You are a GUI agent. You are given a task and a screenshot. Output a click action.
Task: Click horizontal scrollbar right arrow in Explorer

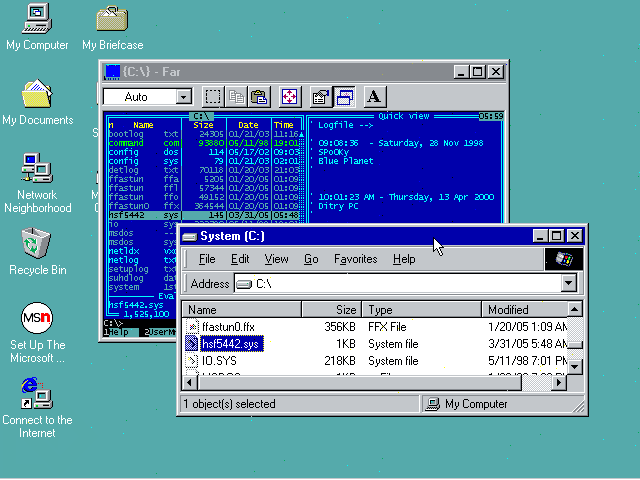pyautogui.click(x=559, y=383)
